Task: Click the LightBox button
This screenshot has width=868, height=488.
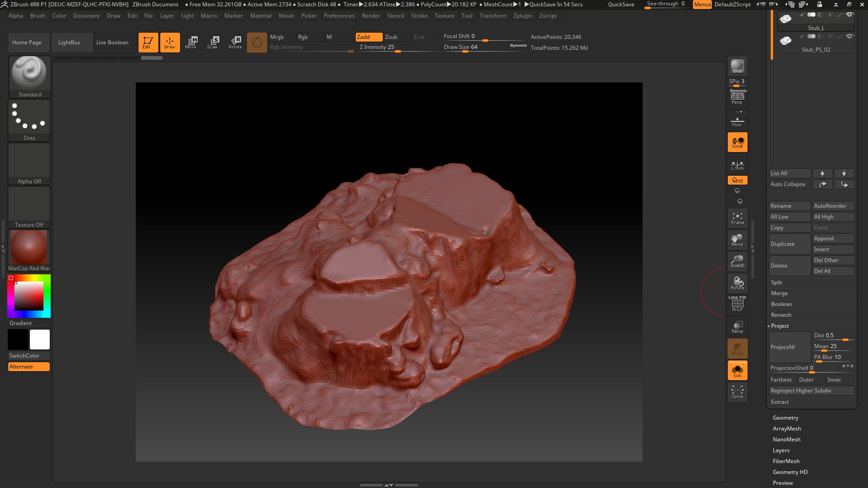Action: pos(69,43)
